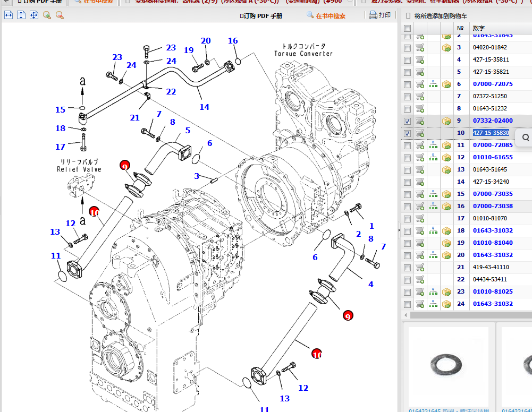This screenshot has width=532, height=412.
Task: Click the search magnifier popup beside 427-15-35830
Action: (x=525, y=138)
